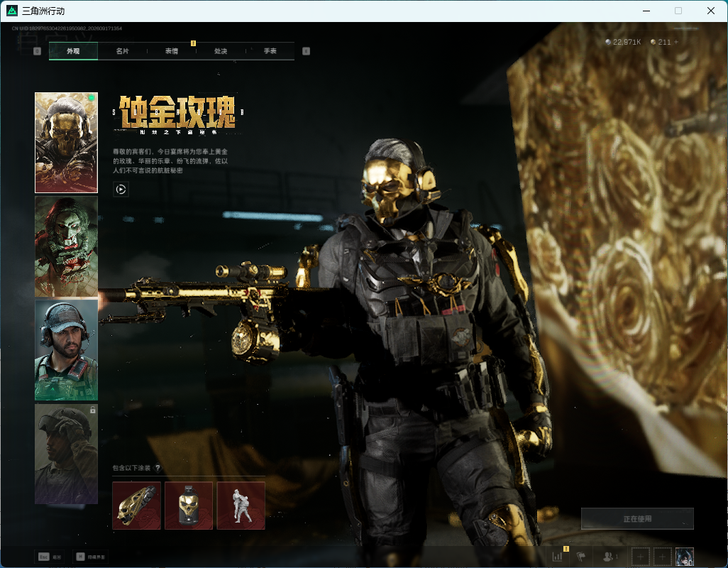Click the UID text at top left
Image resolution: width=728 pixels, height=568 pixels.
[x=67, y=28]
